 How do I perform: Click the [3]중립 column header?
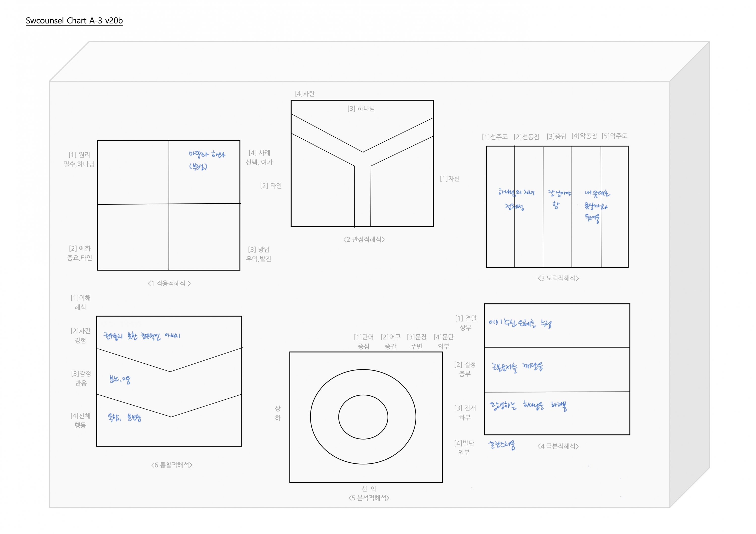coord(556,136)
